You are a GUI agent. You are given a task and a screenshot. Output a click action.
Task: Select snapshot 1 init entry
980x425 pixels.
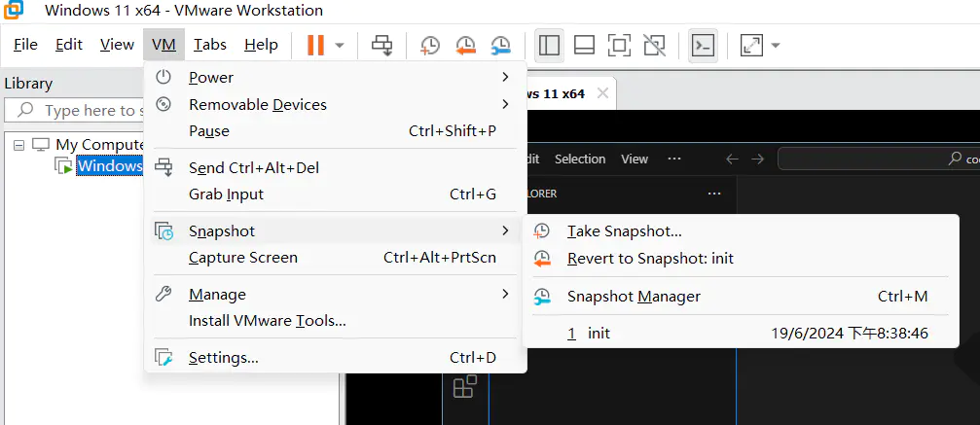[x=741, y=334]
